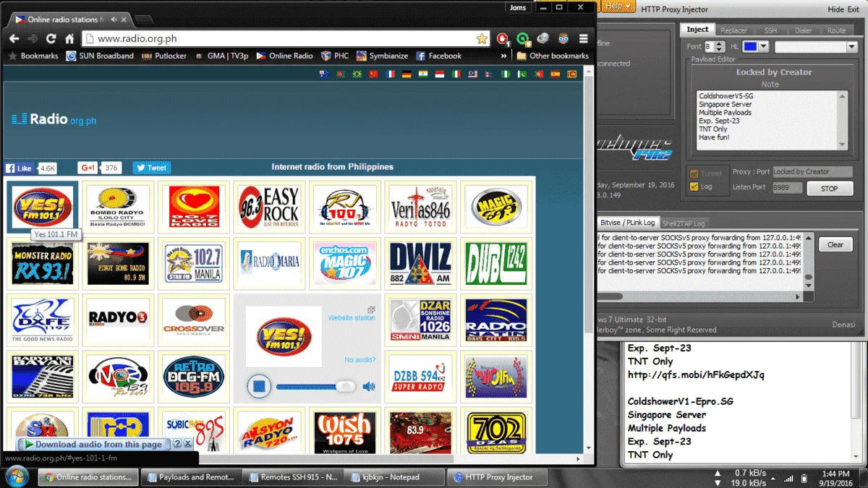Click the Listen Port field

(787, 187)
